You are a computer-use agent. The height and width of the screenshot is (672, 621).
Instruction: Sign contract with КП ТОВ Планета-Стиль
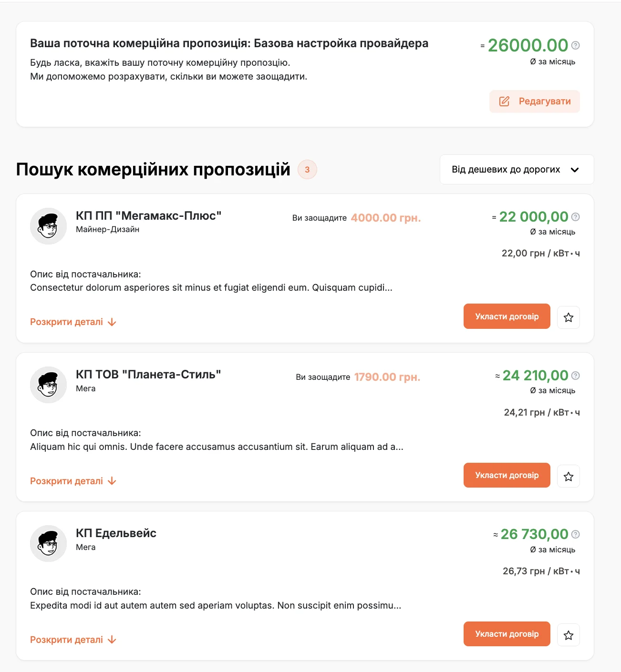click(507, 475)
